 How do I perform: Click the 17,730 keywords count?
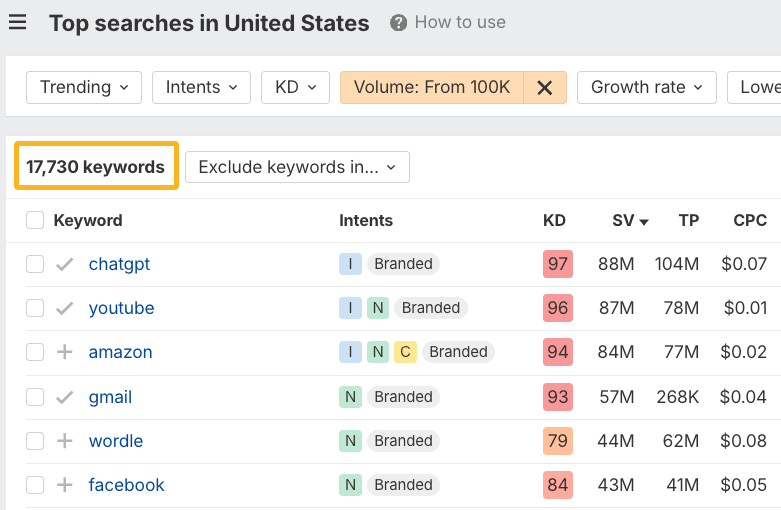click(95, 167)
